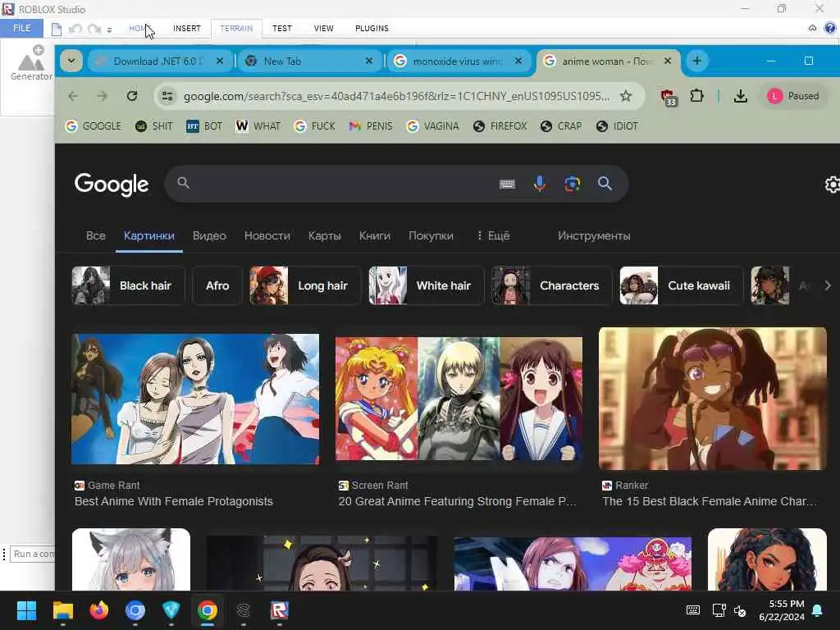
Task: Show more filter chips with arrow
Action: click(827, 285)
